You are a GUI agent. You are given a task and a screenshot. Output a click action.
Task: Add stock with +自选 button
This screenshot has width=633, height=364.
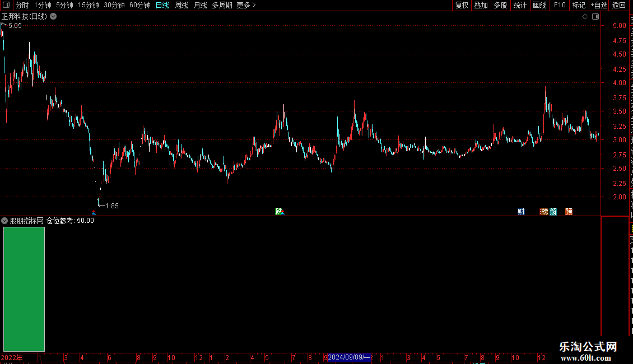599,5
